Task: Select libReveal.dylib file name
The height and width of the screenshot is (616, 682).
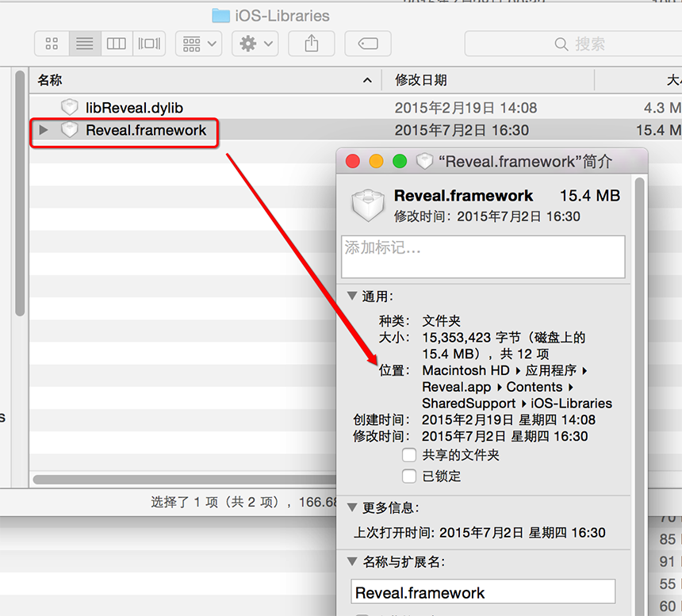Action: tap(134, 108)
